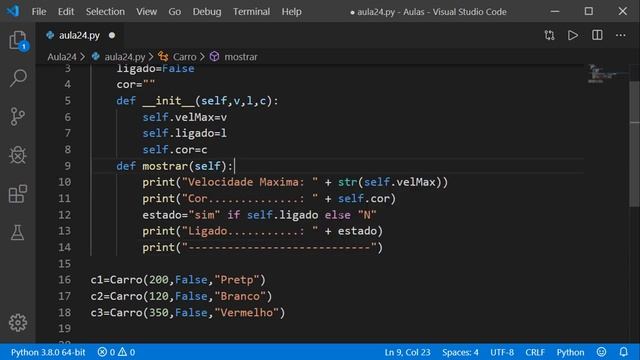Click the "self.cor=c" code line
640x360 pixels.
[175, 149]
